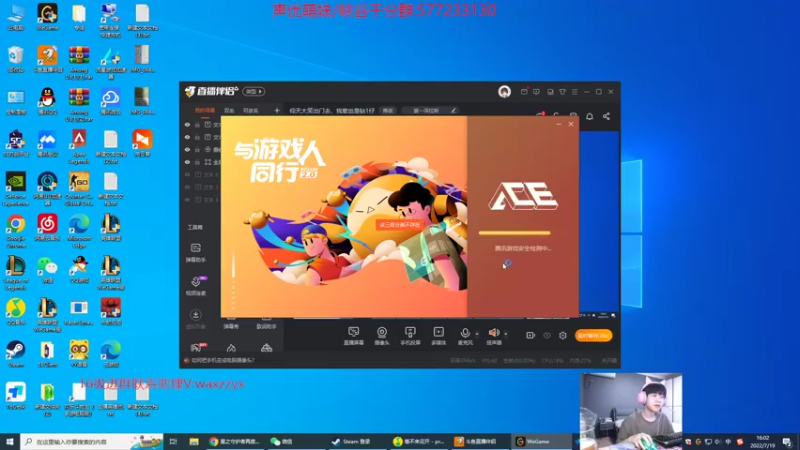
Task: Open WeGame desktop shortcut
Action: tap(47, 17)
